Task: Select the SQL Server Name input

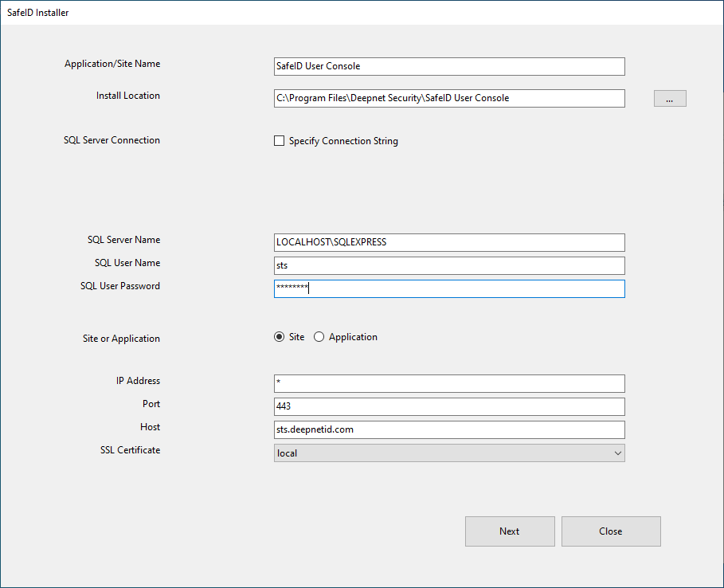Action: point(448,242)
